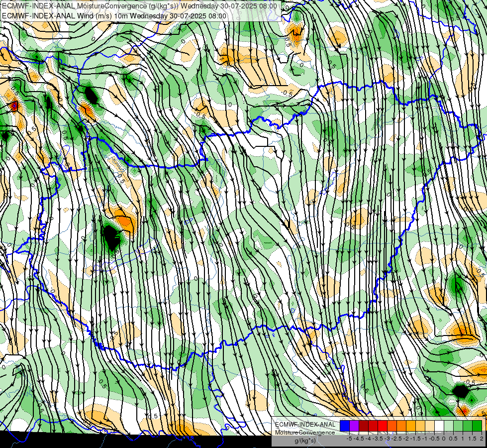Select the palest green legend swatch after 0
Screen dimensions: 487x448
(449, 426)
